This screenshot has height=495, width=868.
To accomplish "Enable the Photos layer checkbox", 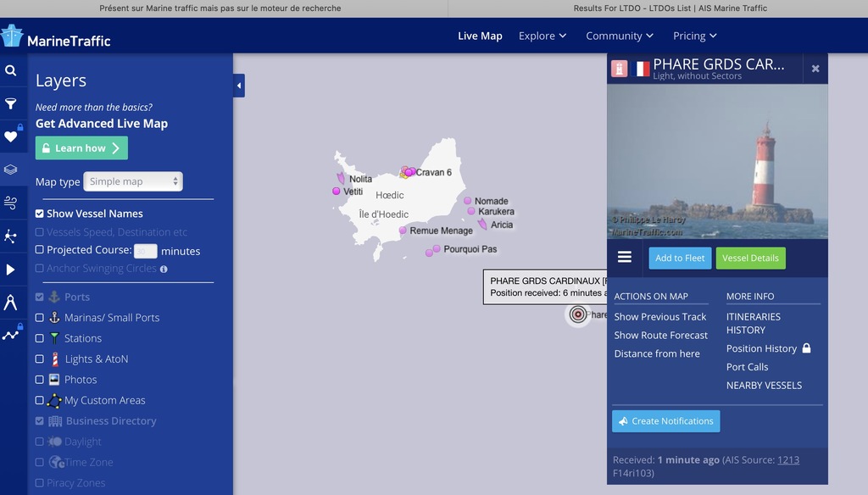I will [x=39, y=380].
